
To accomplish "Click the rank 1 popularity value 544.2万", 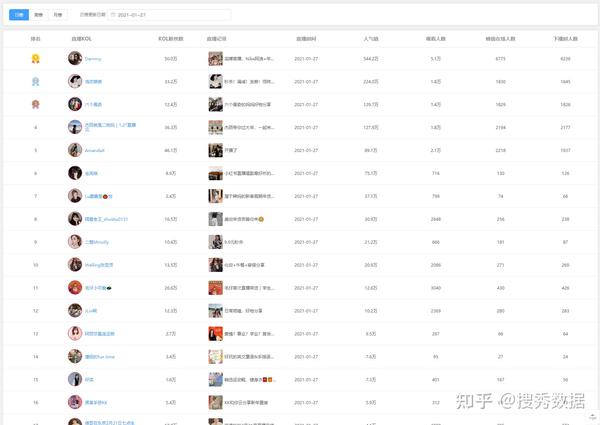I will [x=370, y=59].
